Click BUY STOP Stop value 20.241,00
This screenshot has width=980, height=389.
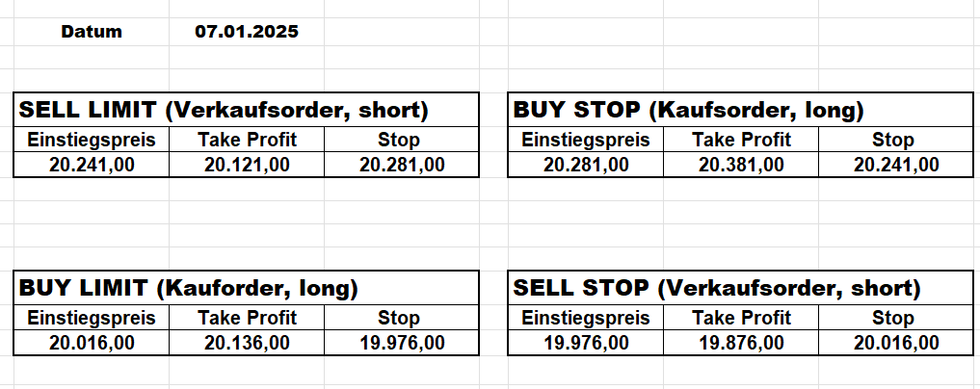(896, 165)
